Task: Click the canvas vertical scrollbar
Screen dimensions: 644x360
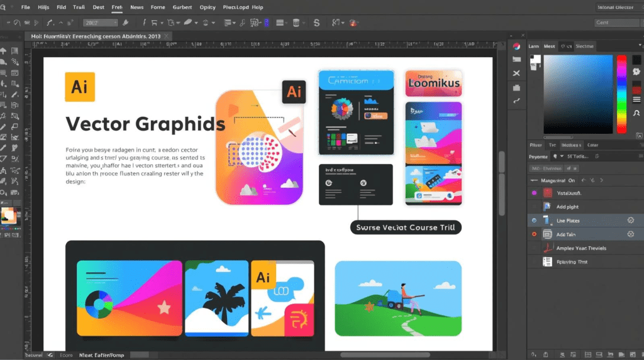Action: coord(501,183)
